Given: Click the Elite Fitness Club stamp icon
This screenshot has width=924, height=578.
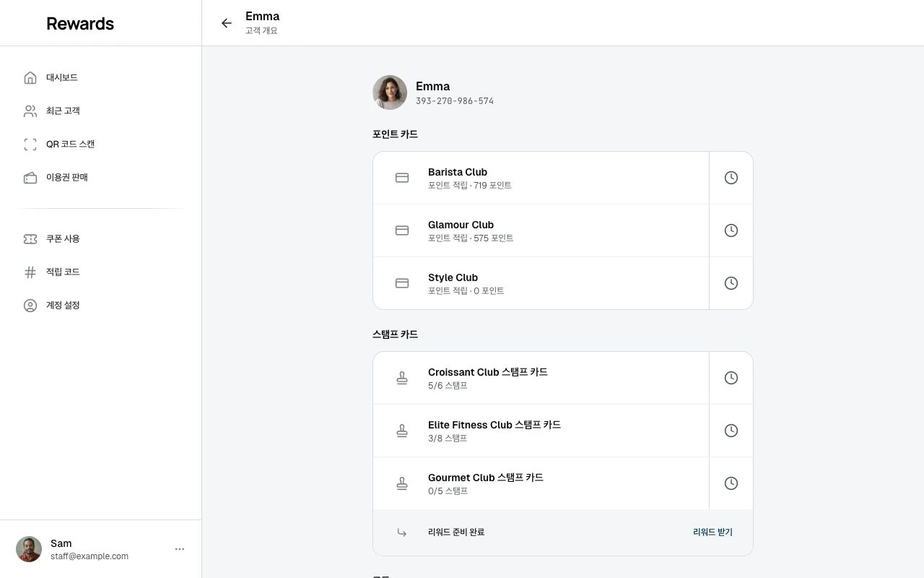Looking at the screenshot, I should [402, 431].
